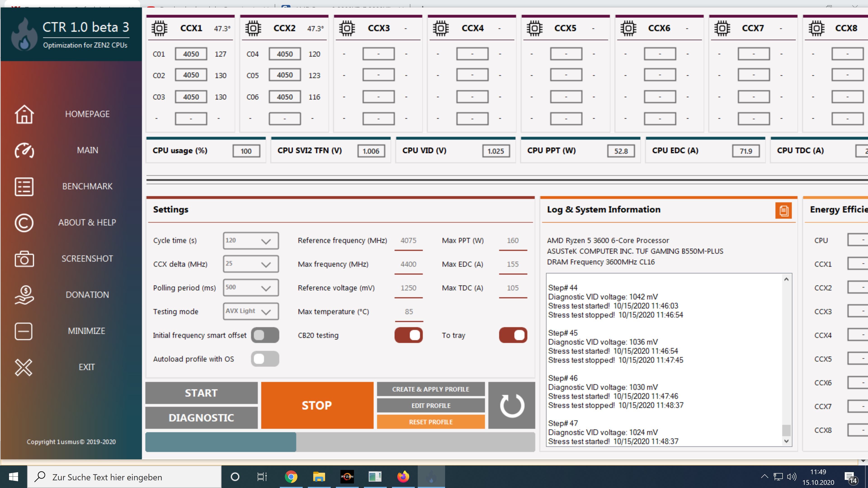Image resolution: width=868 pixels, height=488 pixels.
Task: Open ABOUT & HELP menu item
Action: 87,223
